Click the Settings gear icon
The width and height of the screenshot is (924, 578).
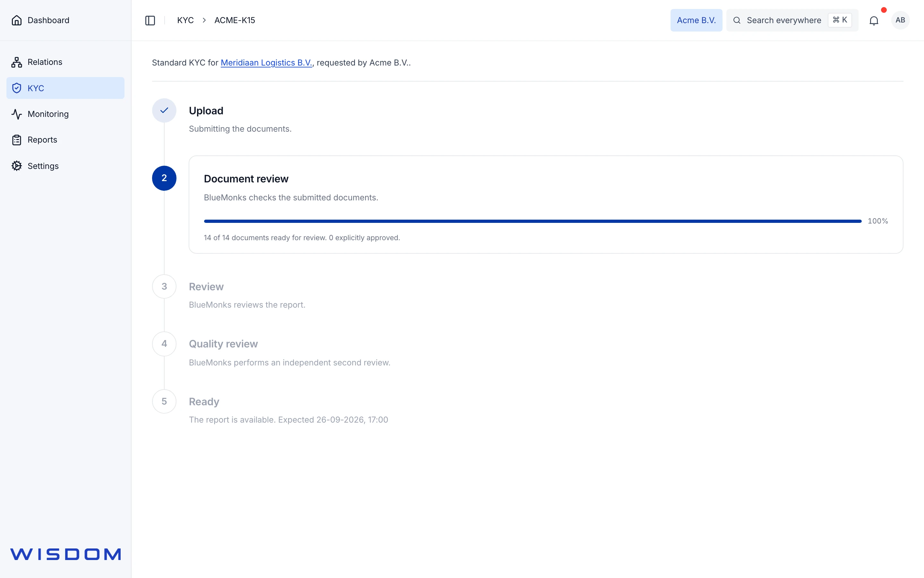point(16,166)
